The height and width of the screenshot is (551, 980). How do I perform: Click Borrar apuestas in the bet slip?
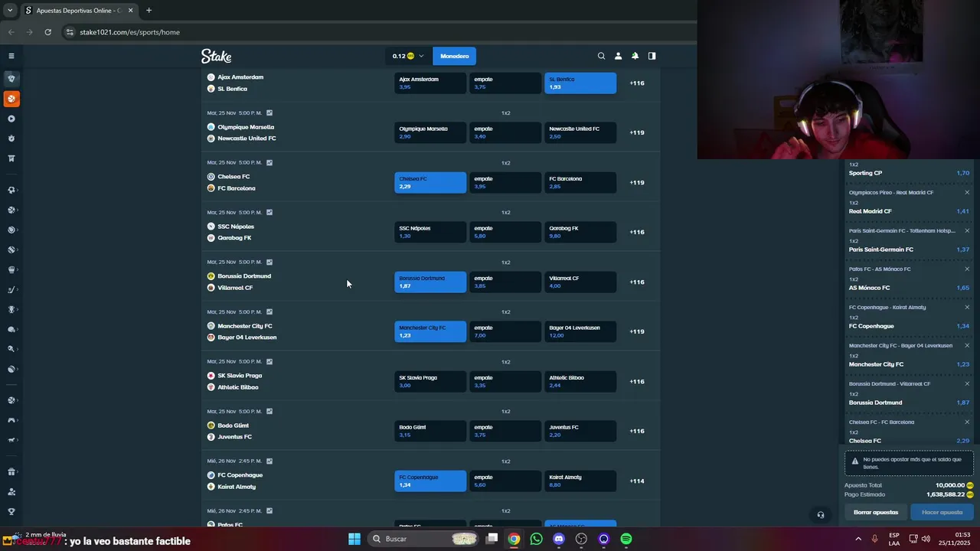(876, 512)
